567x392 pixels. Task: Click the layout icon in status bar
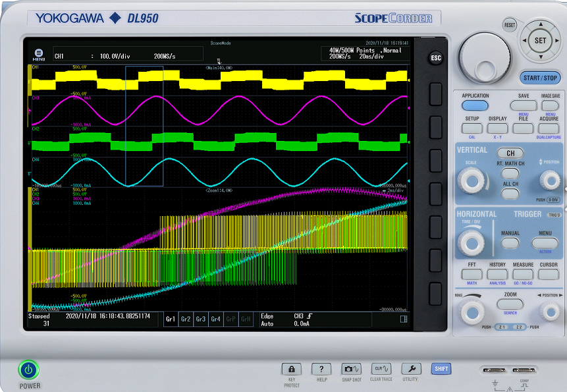pyautogui.click(x=404, y=319)
